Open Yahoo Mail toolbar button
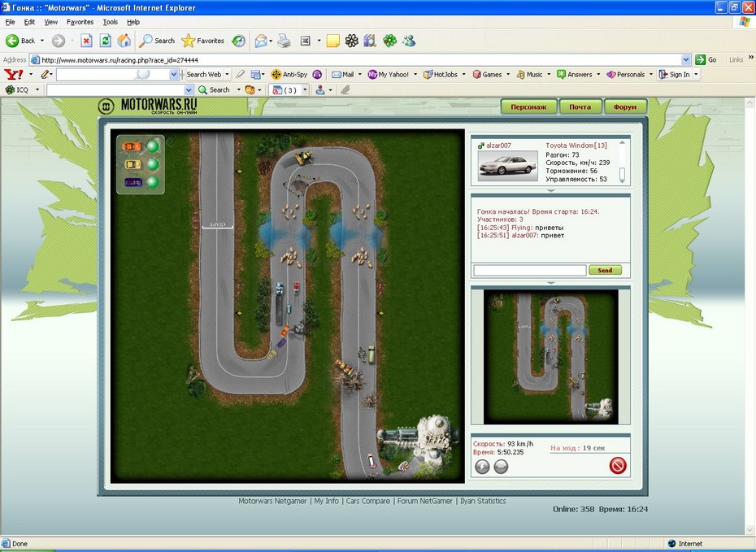Image resolution: width=756 pixels, height=552 pixels. click(x=343, y=74)
